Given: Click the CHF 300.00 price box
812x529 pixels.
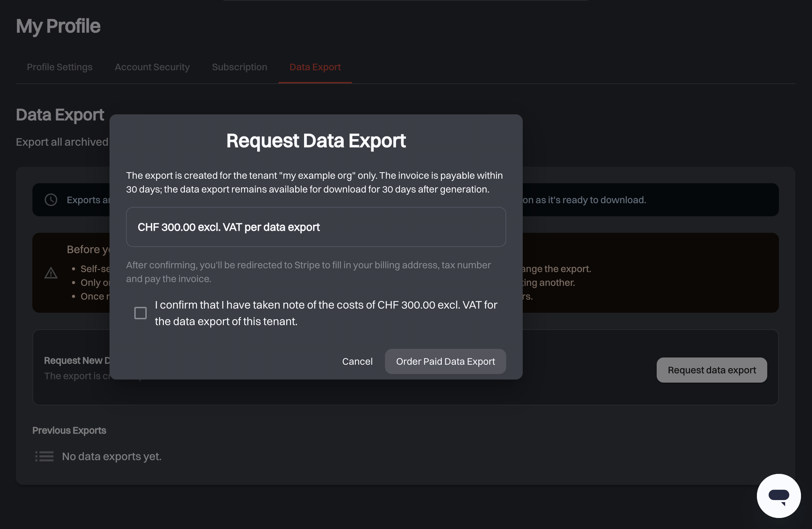Looking at the screenshot, I should click(x=316, y=227).
